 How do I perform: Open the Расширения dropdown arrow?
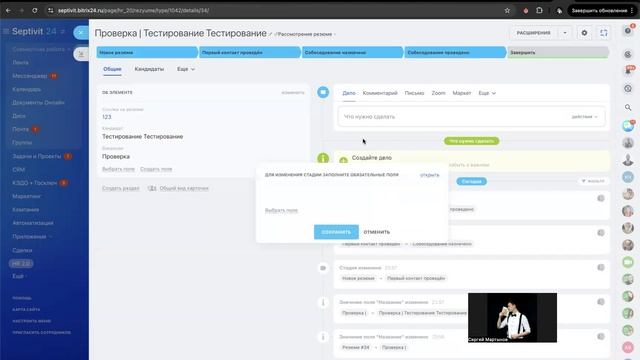coord(565,33)
